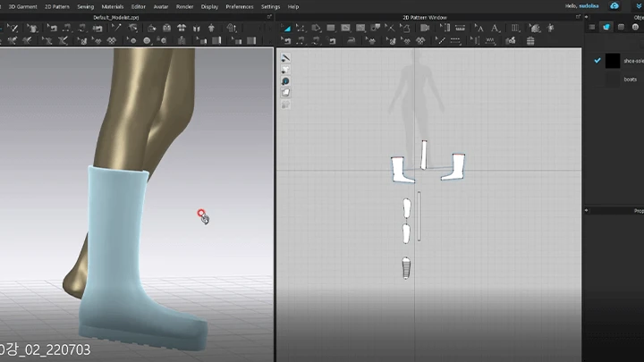This screenshot has height=362, width=644.
Task: Select the Pucker zigzag tool in 2D toolbar
Action: coord(490,40)
